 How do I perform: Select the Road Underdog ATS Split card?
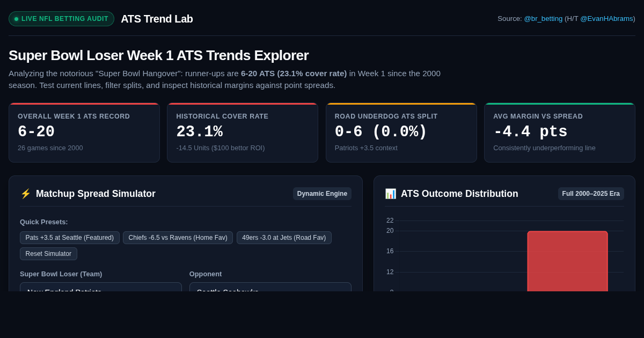401,133
